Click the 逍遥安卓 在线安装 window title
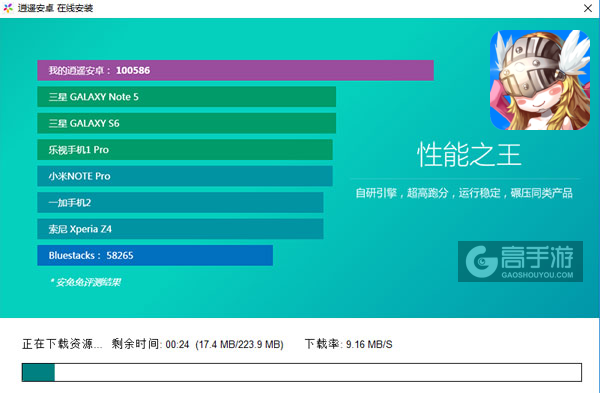 coord(55,8)
